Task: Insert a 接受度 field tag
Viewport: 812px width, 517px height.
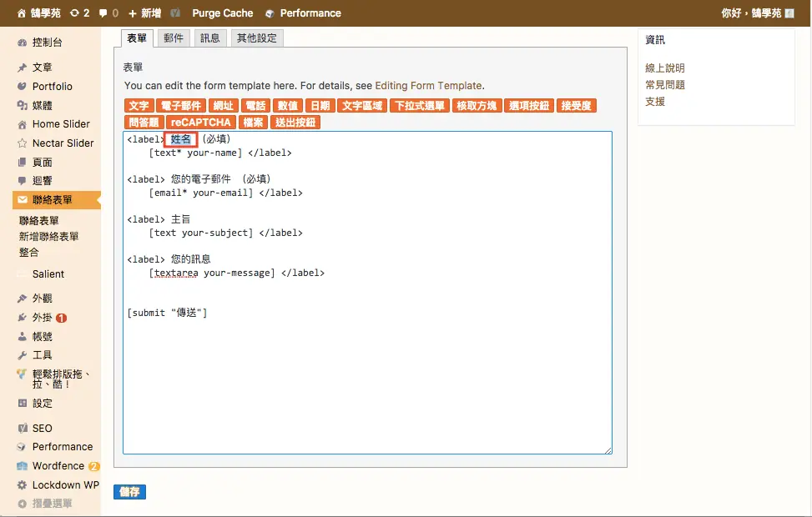Action: tap(577, 106)
